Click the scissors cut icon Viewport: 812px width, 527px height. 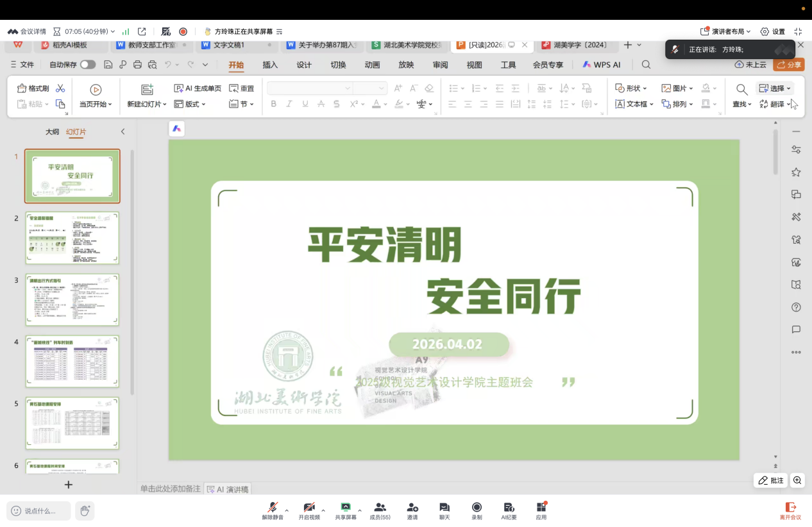click(60, 88)
